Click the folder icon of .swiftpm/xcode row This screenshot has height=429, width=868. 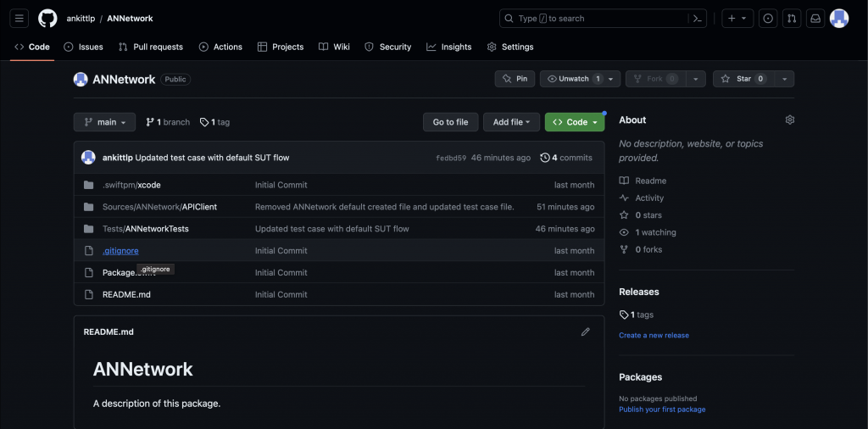coord(88,185)
